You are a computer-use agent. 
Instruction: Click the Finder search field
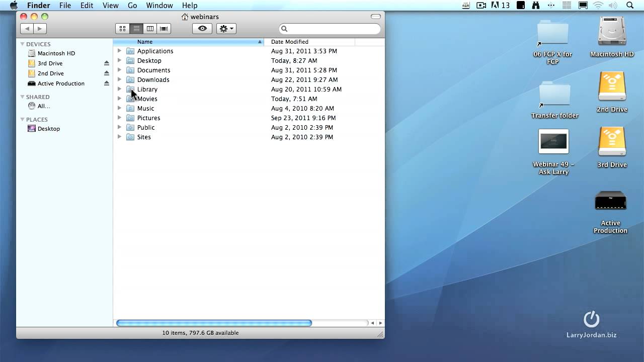tap(330, 29)
